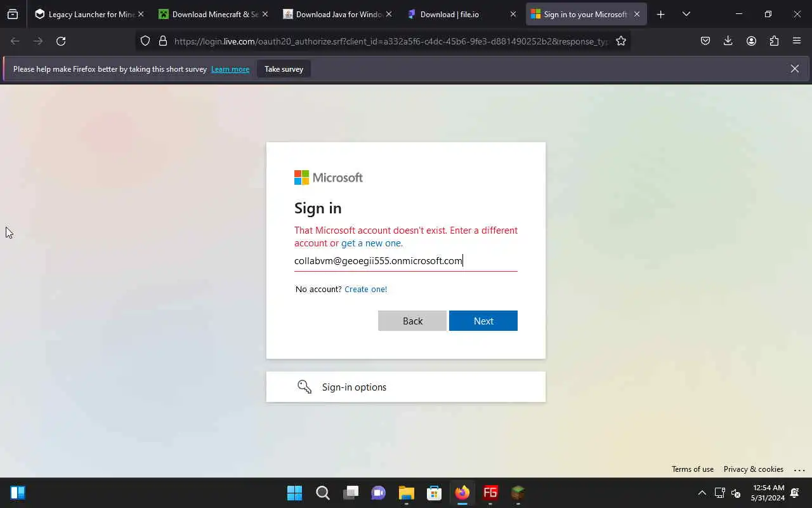Image resolution: width=812 pixels, height=508 pixels.
Task: Click the Minecraft block taskbar icon
Action: click(x=518, y=493)
